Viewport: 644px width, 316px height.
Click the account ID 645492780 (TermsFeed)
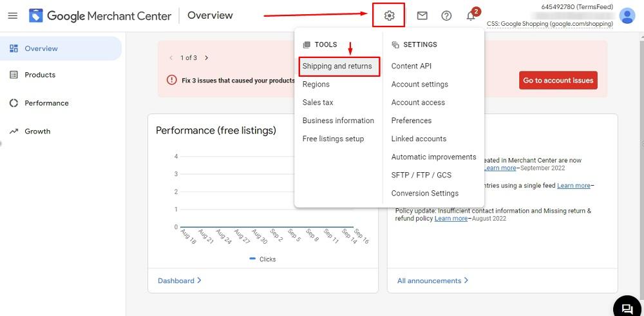[577, 6]
